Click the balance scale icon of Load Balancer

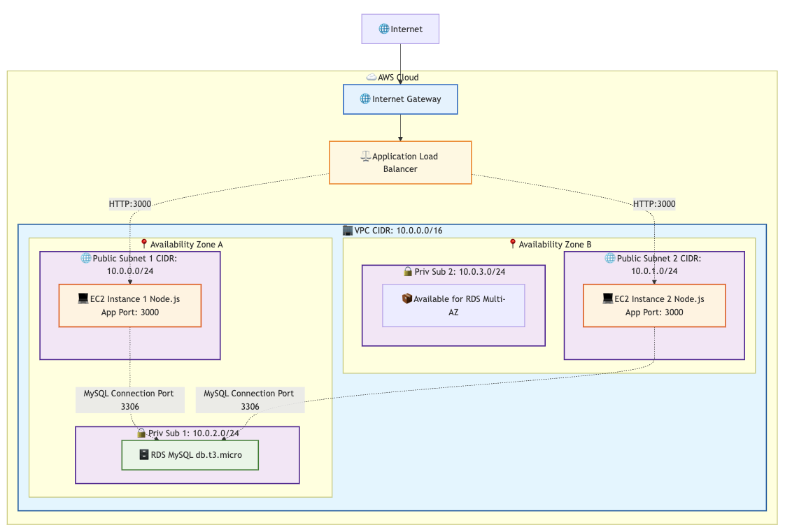(x=366, y=157)
